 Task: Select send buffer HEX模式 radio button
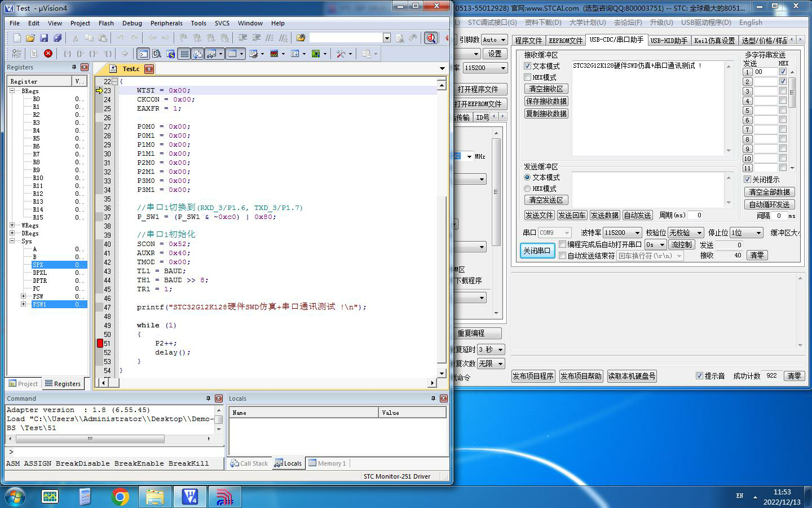(527, 189)
